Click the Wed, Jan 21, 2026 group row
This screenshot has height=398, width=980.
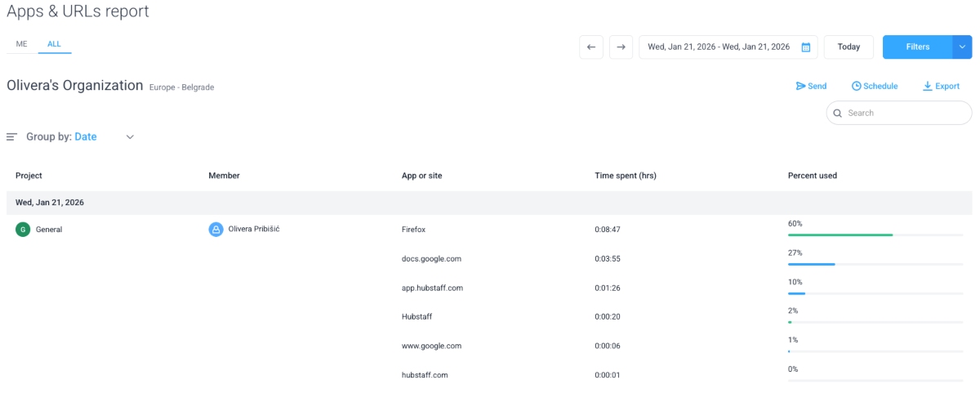(x=489, y=203)
